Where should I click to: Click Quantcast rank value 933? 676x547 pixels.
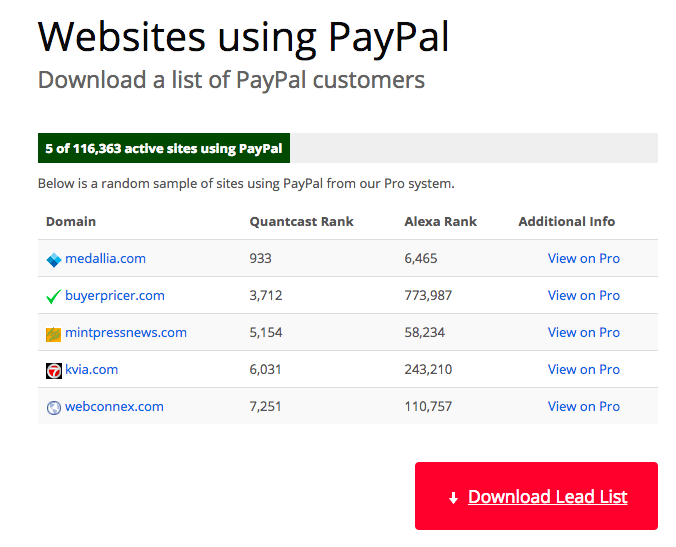[x=260, y=259]
